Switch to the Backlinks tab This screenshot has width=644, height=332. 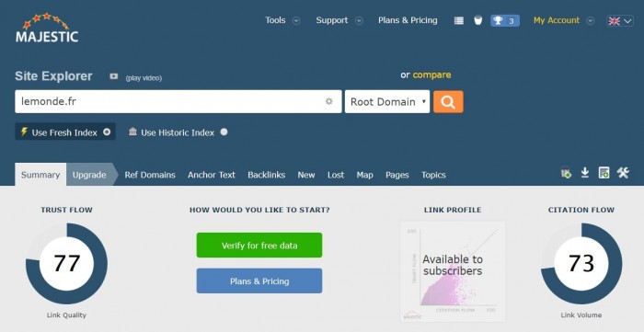point(267,175)
